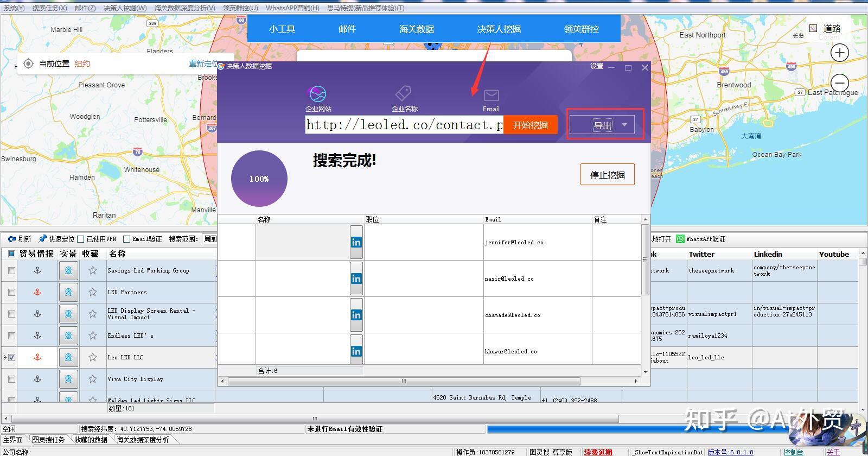The height and width of the screenshot is (456, 868).
Task: Open the 搜索范围 dropdown
Action: (x=210, y=239)
